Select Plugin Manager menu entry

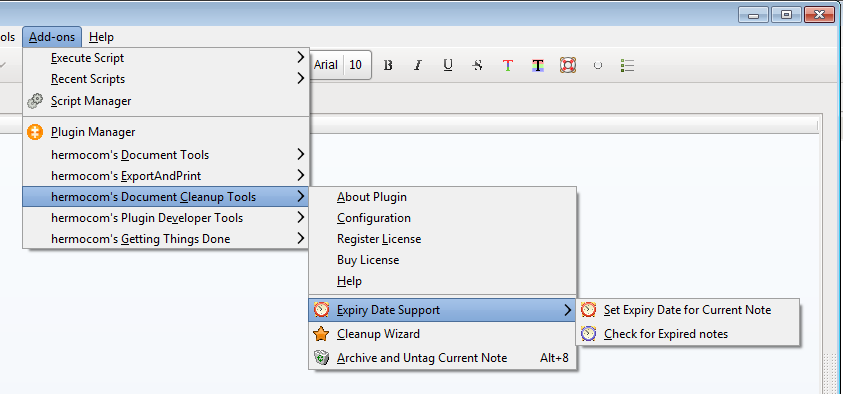pyautogui.click(x=166, y=132)
